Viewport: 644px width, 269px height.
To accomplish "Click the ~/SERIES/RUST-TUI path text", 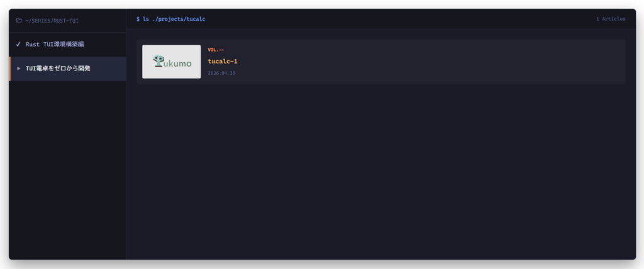I will point(52,21).
